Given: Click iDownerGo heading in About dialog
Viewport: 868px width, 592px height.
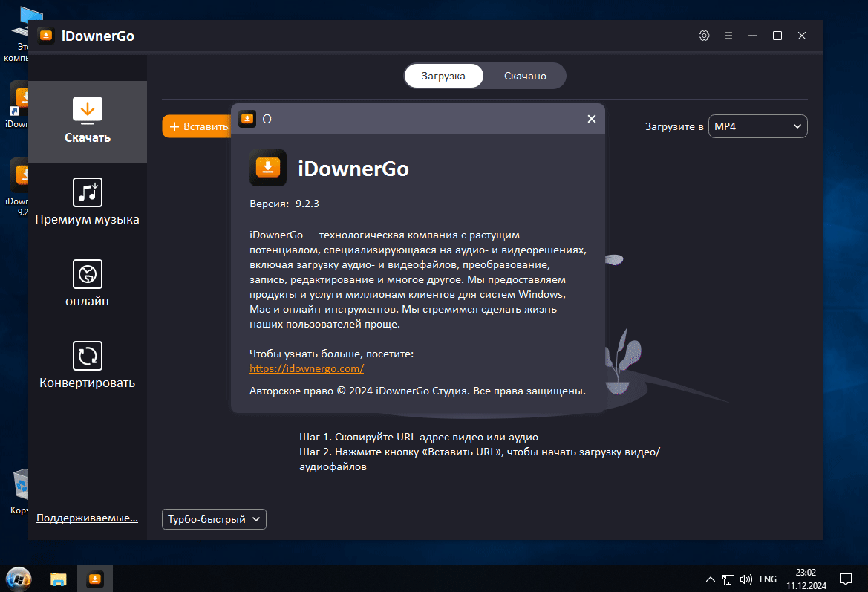Looking at the screenshot, I should coord(353,169).
